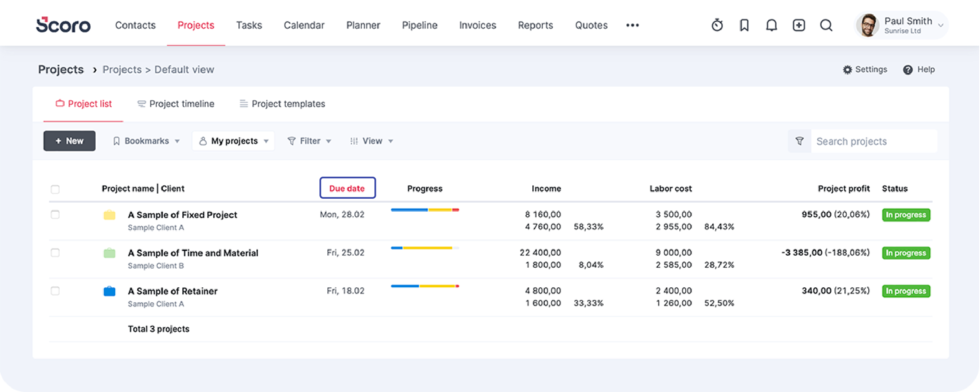
Task: Click the Settings gear icon
Action: click(x=847, y=69)
